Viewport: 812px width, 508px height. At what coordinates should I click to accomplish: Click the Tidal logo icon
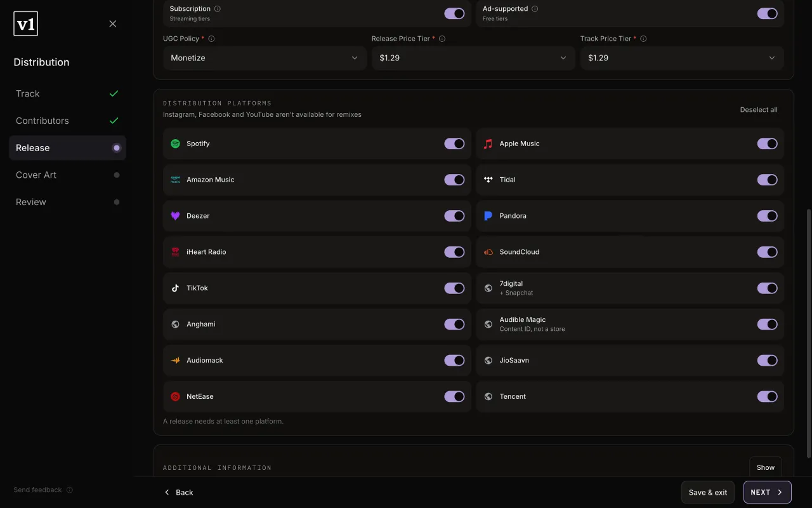pyautogui.click(x=488, y=180)
